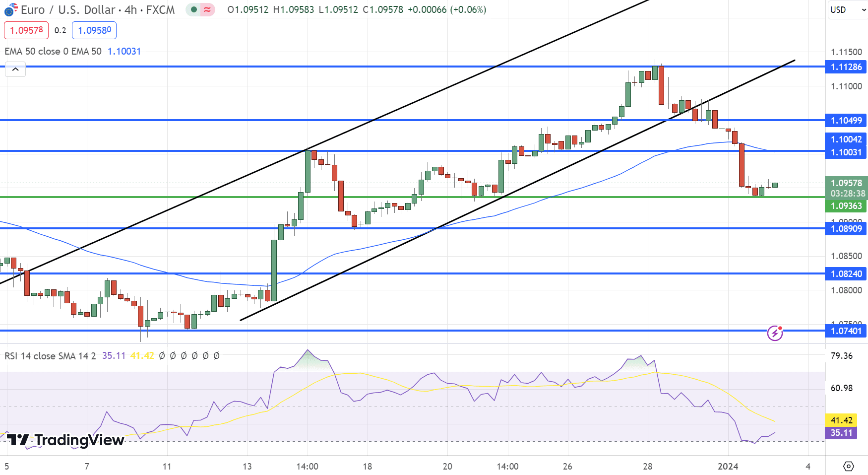
Task: Click the 2024 date label on time axis
Action: pyautogui.click(x=728, y=466)
